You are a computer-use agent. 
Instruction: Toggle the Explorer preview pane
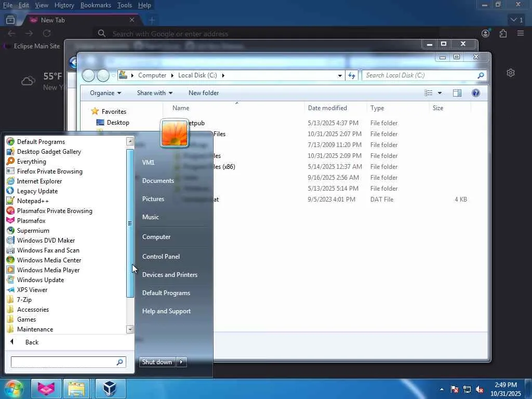click(457, 92)
